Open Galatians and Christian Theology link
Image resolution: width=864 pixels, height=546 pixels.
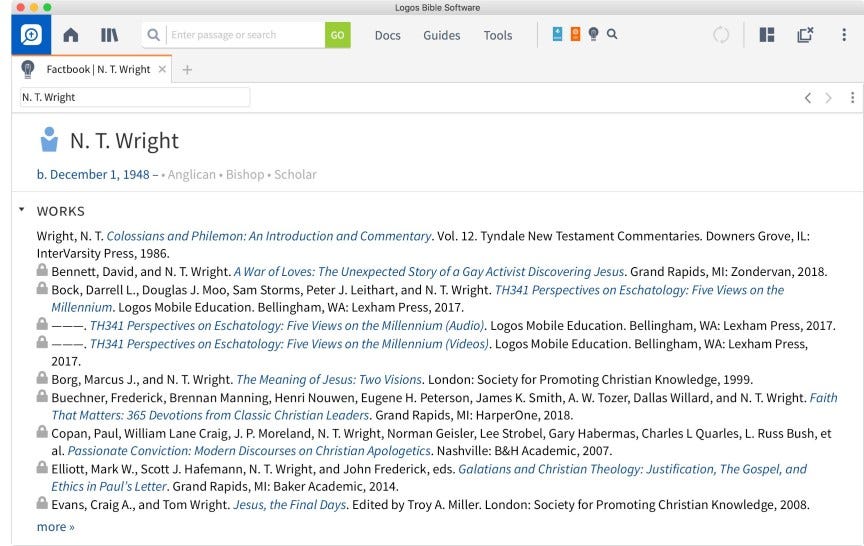(632, 469)
